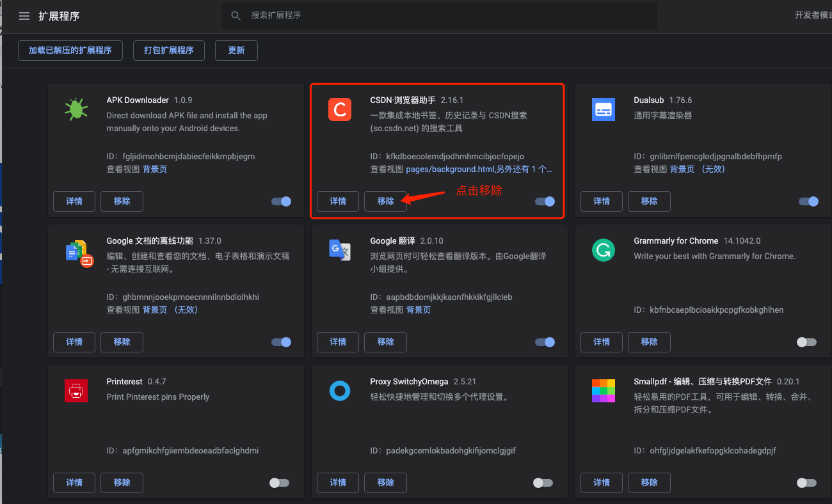Remove the Dualsub extension
This screenshot has width=832, height=504.
pos(649,201)
